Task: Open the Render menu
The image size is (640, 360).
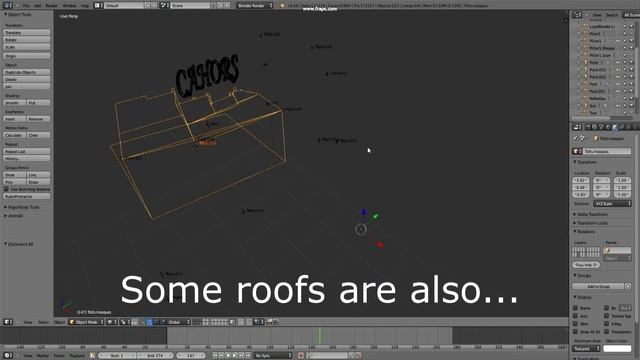Action: coord(51,6)
